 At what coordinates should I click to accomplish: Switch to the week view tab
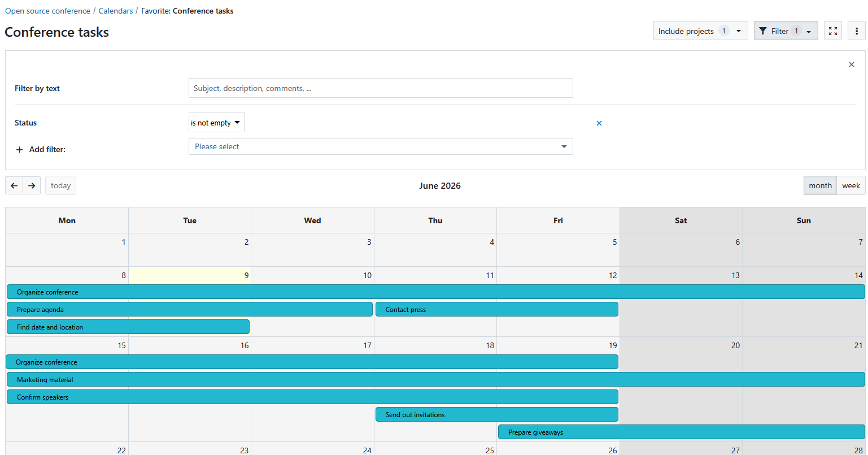pos(851,185)
